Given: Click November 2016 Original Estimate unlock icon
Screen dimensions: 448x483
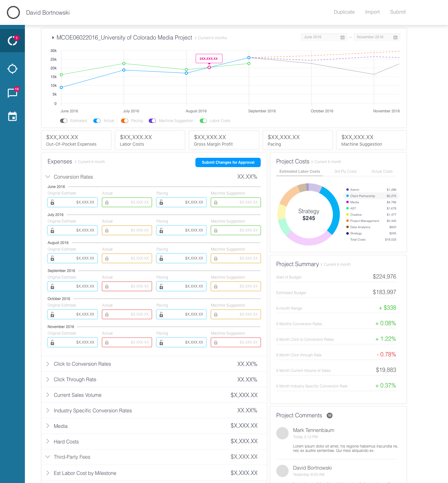Looking at the screenshot, I should click(52, 342).
